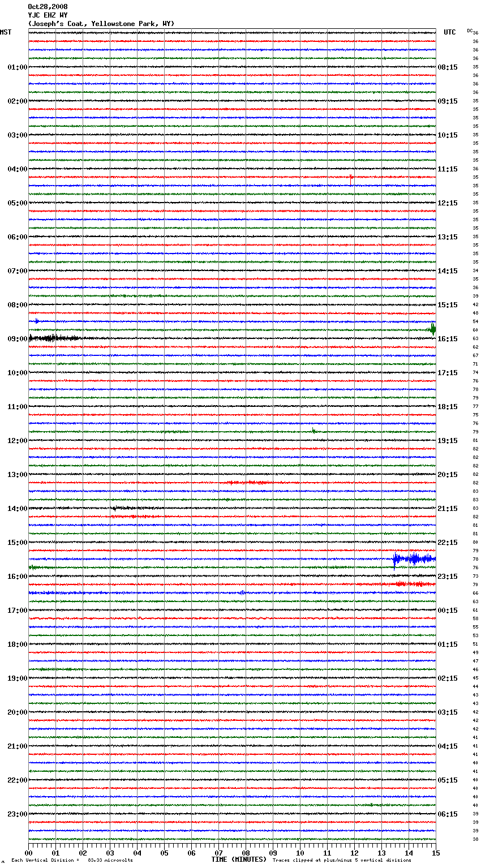Viewport: 481px width, 868px height.
Task: Click the 15 minute tick label on the x-axis
Action: tap(436, 853)
